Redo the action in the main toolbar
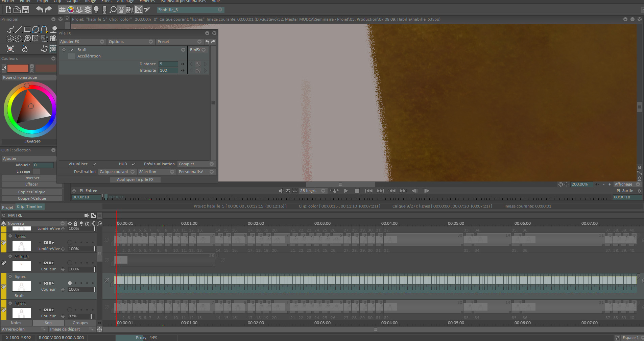644x341 pixels. coord(48,9)
